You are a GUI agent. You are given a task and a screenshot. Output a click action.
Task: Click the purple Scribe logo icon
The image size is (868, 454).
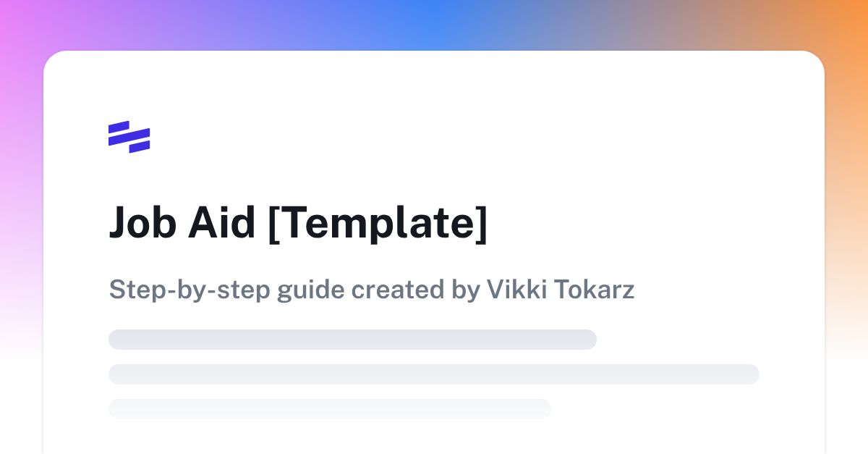tap(129, 137)
